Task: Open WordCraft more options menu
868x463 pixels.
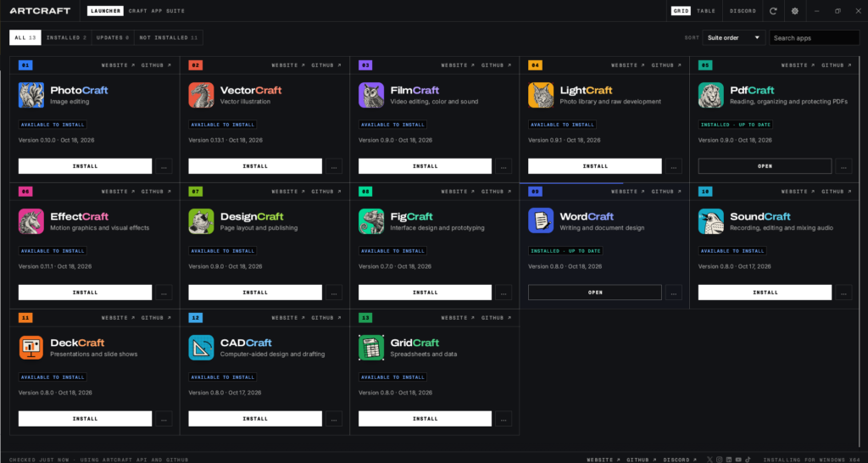Action: pyautogui.click(x=673, y=293)
